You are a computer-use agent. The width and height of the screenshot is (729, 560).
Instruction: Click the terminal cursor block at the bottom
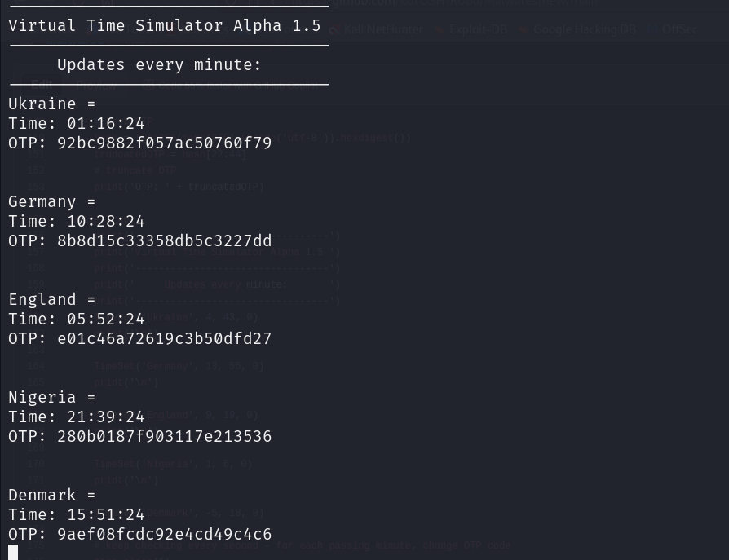tap(13, 553)
